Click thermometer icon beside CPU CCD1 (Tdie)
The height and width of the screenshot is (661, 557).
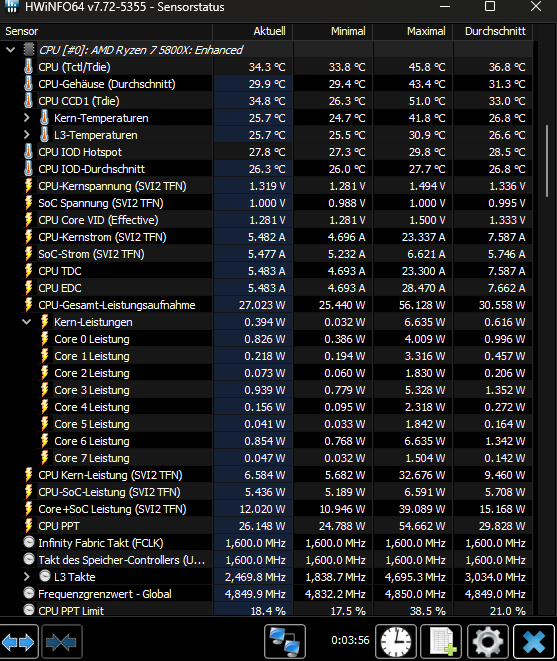click(x=28, y=101)
